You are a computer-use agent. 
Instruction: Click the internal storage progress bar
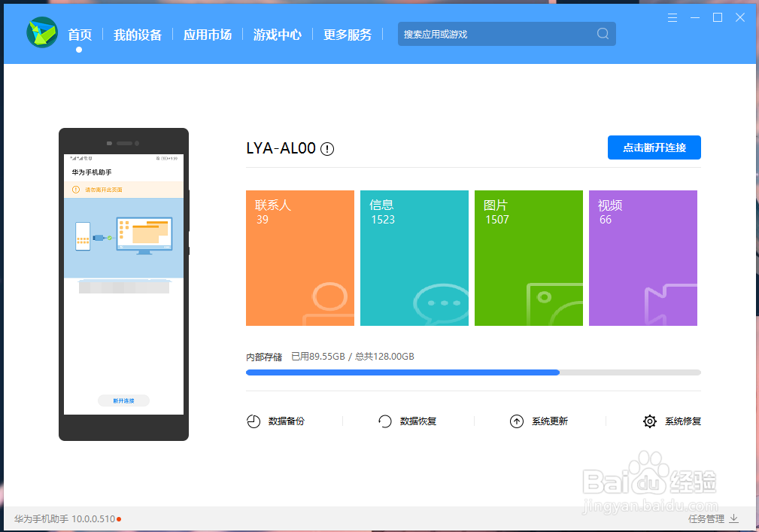click(x=472, y=372)
